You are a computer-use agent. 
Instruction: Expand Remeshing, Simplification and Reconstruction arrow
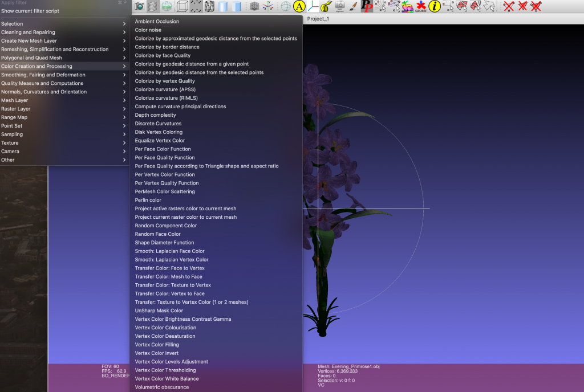click(124, 50)
